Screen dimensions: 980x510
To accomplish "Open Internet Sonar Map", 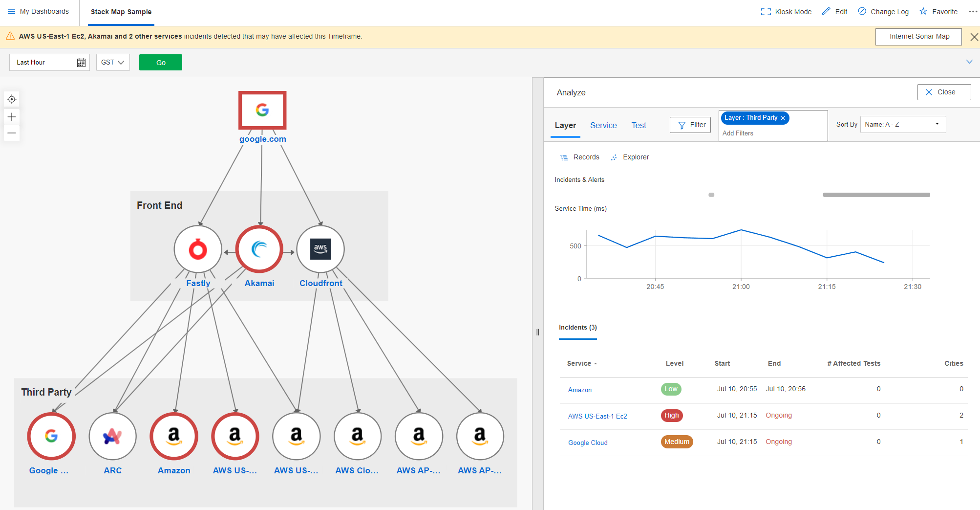I will pyautogui.click(x=919, y=37).
